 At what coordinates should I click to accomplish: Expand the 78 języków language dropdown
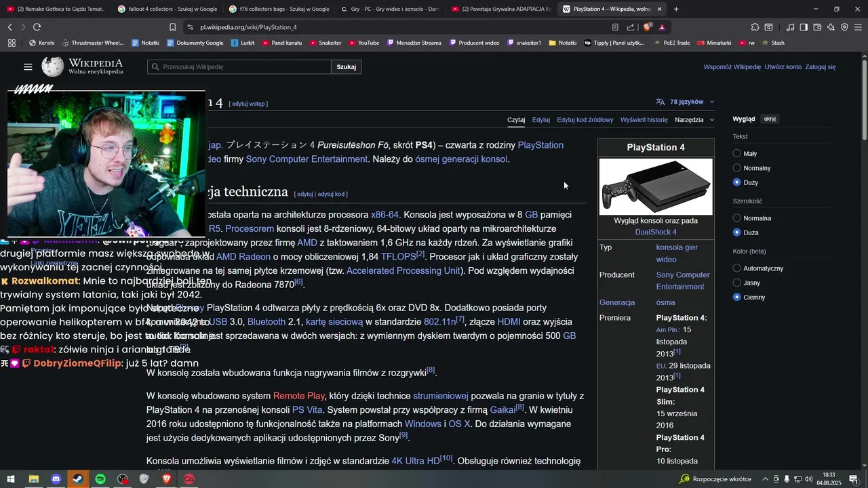(x=685, y=102)
